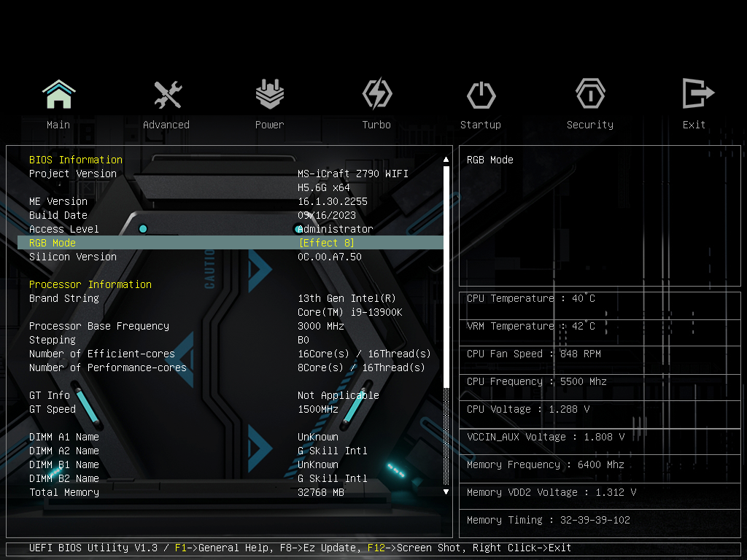The image size is (747, 560).
Task: Open the Security tab label
Action: 589,125
